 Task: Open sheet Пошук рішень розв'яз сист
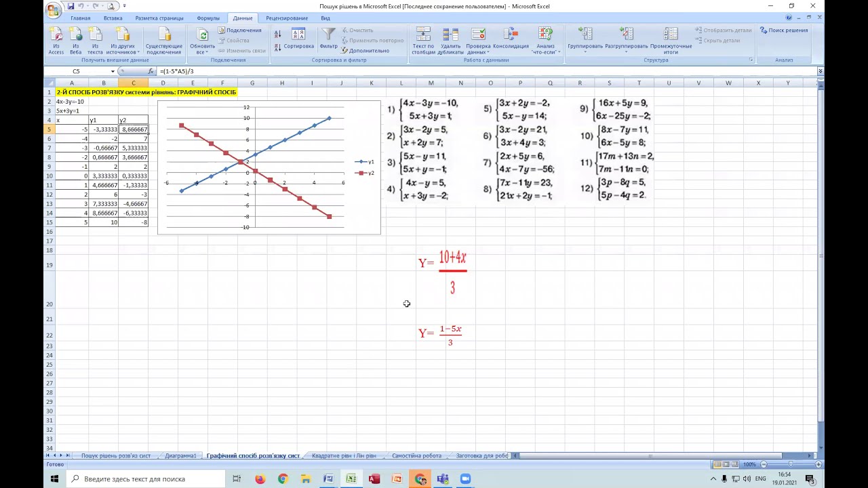coord(116,456)
